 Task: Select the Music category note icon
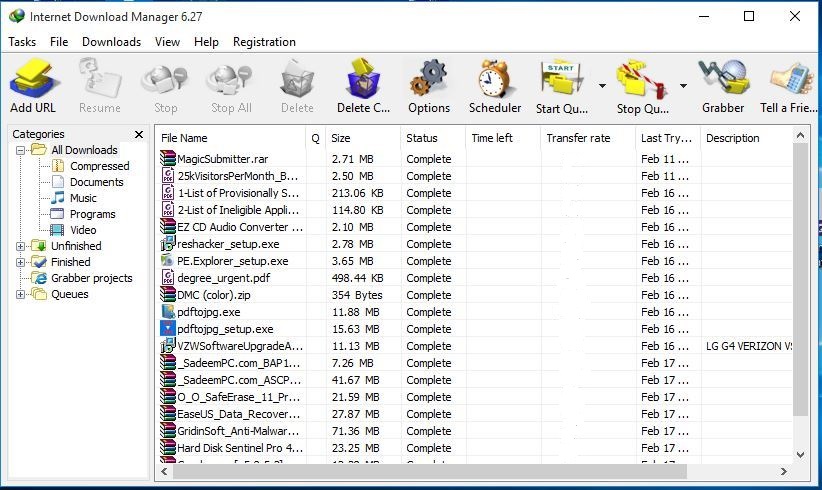[x=58, y=198]
